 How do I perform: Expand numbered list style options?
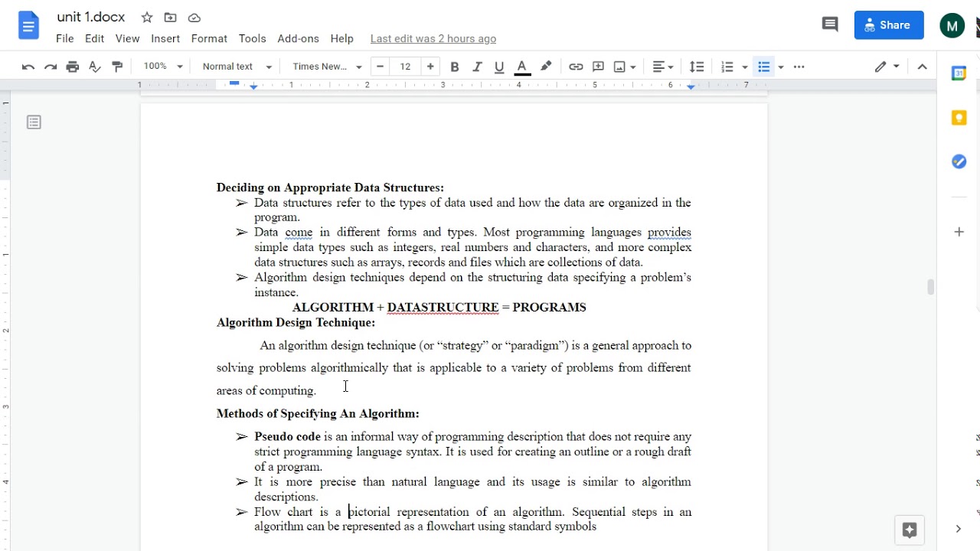744,67
